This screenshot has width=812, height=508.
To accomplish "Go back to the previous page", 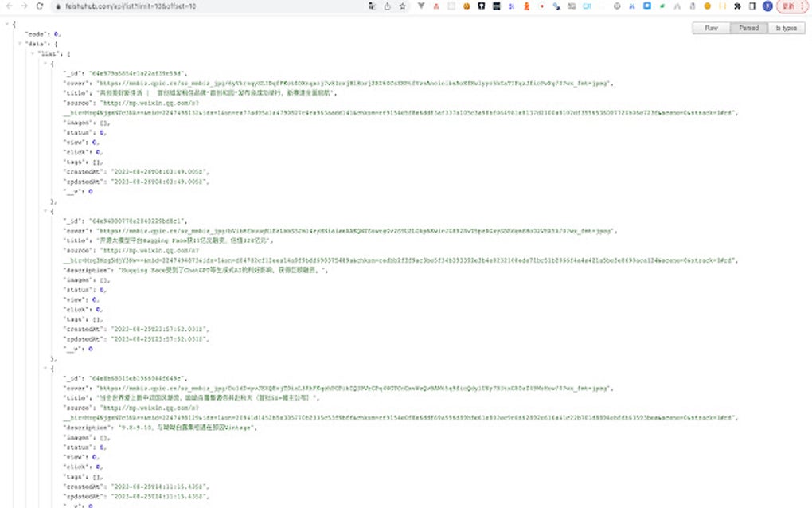I will [x=10, y=6].
